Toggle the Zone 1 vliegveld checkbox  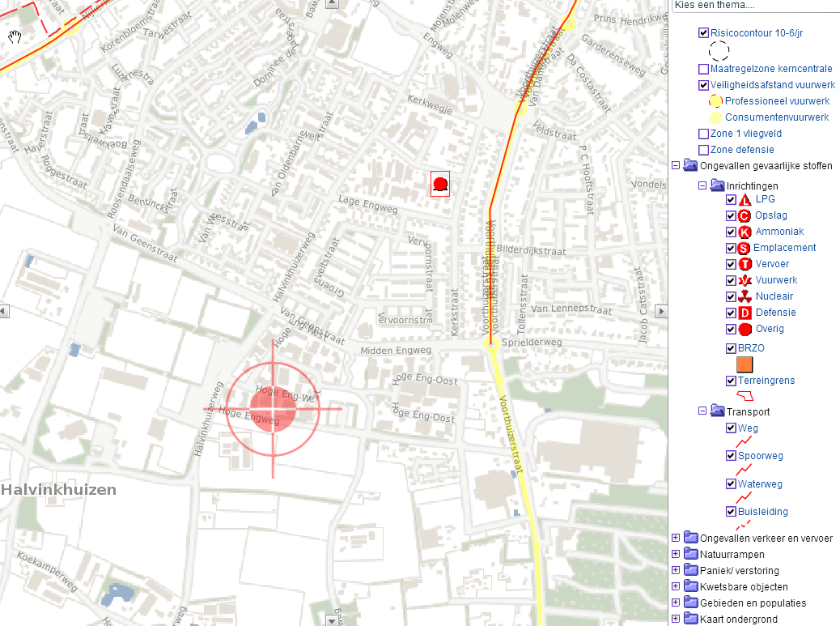coord(703,134)
